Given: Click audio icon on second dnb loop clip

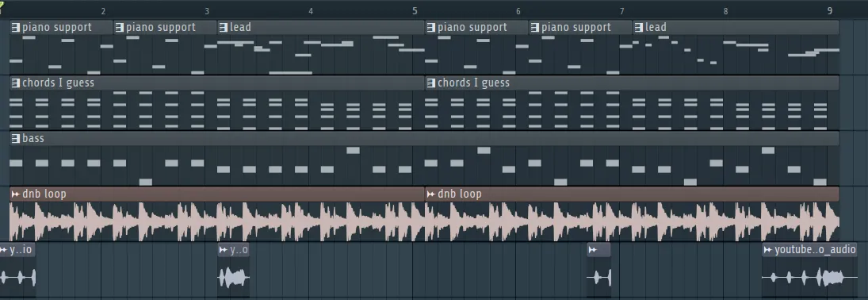Looking at the screenshot, I should [430, 194].
